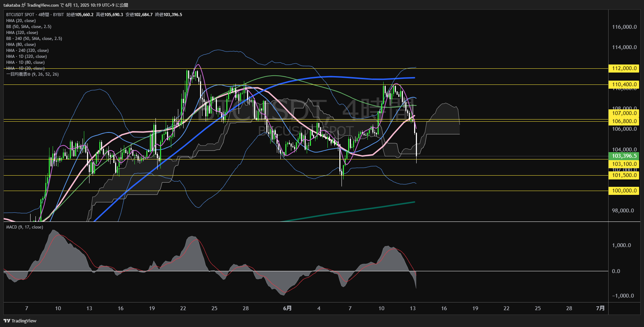The image size is (644, 327).
Task: Select the HMA · 240 (320, close) label
Action: pos(27,50)
